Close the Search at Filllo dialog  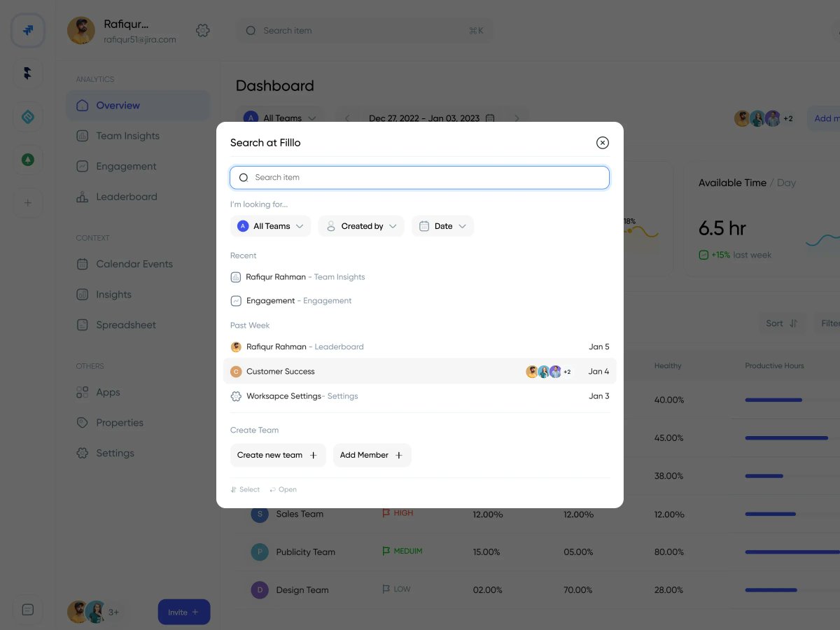(602, 143)
